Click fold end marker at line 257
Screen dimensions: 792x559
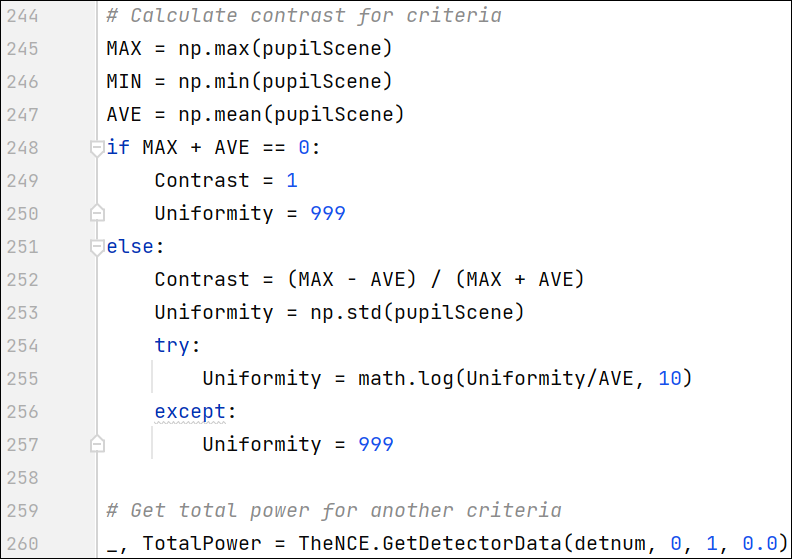coord(97,444)
